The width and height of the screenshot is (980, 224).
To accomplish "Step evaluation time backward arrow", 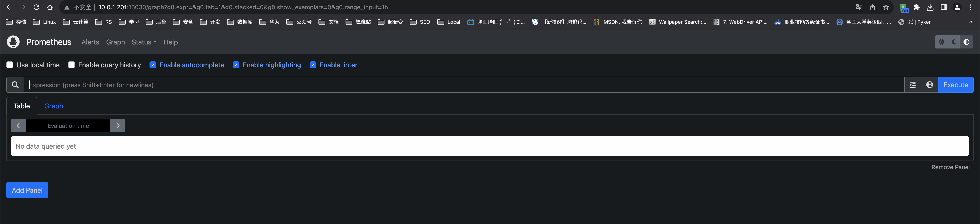I will coord(18,125).
